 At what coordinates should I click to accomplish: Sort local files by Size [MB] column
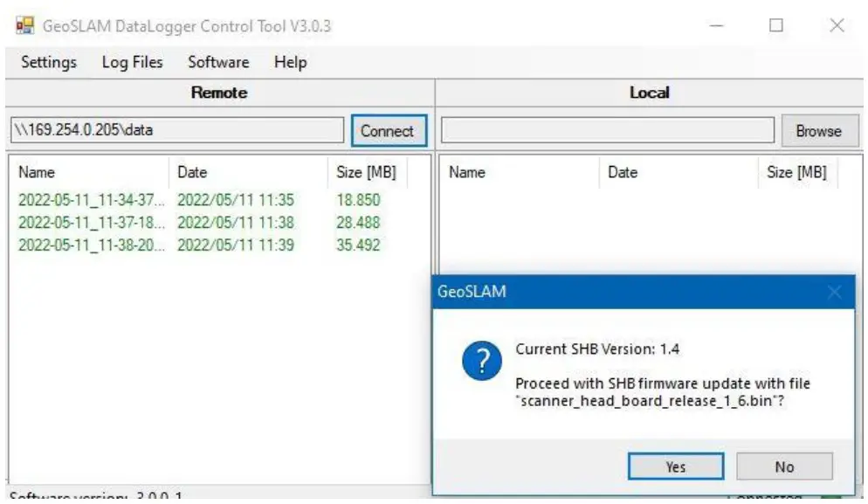coord(797,172)
